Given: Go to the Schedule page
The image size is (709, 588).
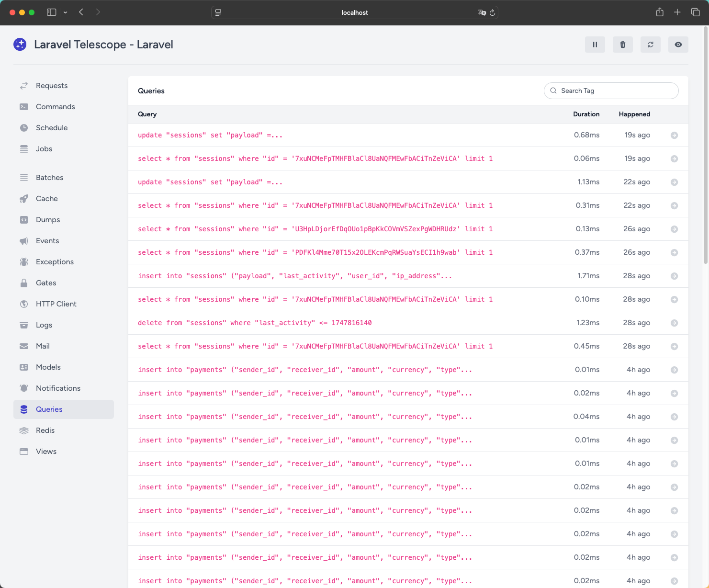Looking at the screenshot, I should [64, 128].
